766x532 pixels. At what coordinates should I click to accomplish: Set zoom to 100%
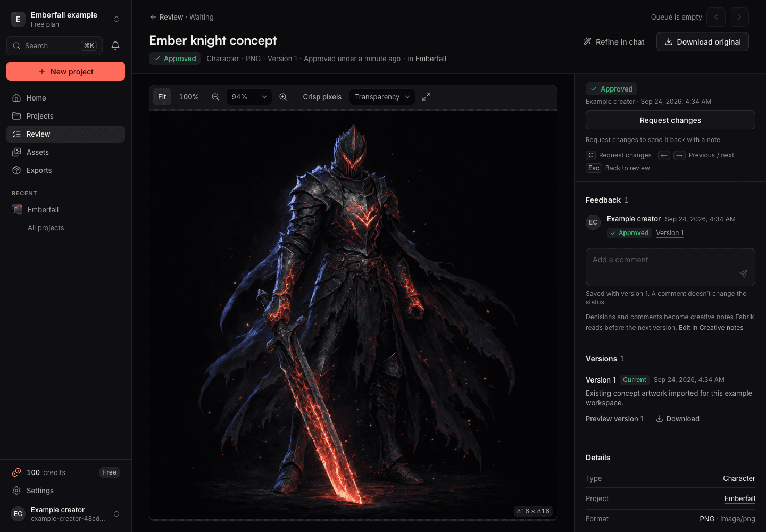(x=189, y=97)
